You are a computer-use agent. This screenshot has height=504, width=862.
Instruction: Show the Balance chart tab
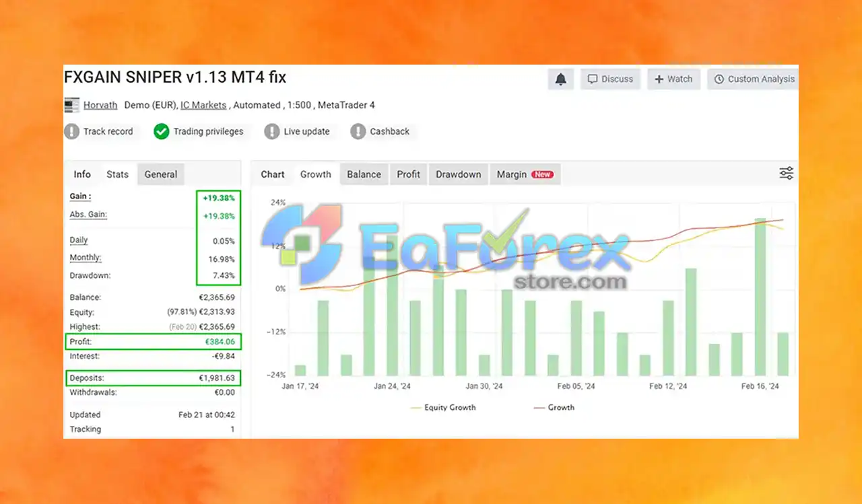364,174
